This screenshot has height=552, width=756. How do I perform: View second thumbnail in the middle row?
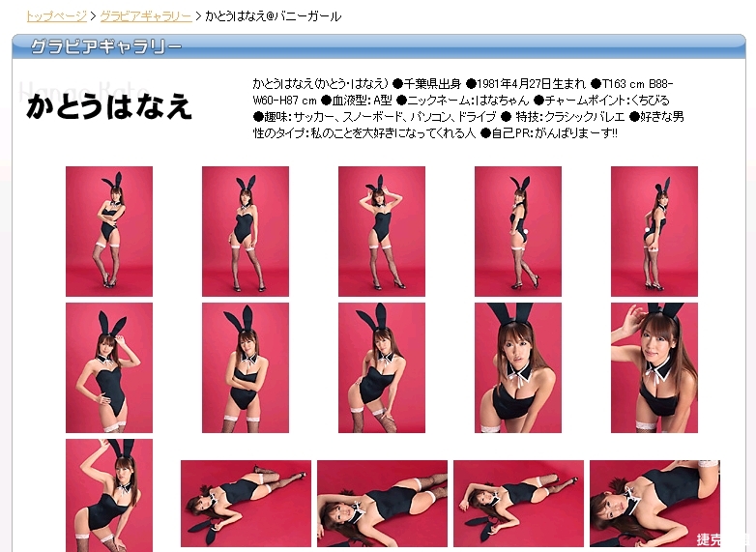pos(246,367)
